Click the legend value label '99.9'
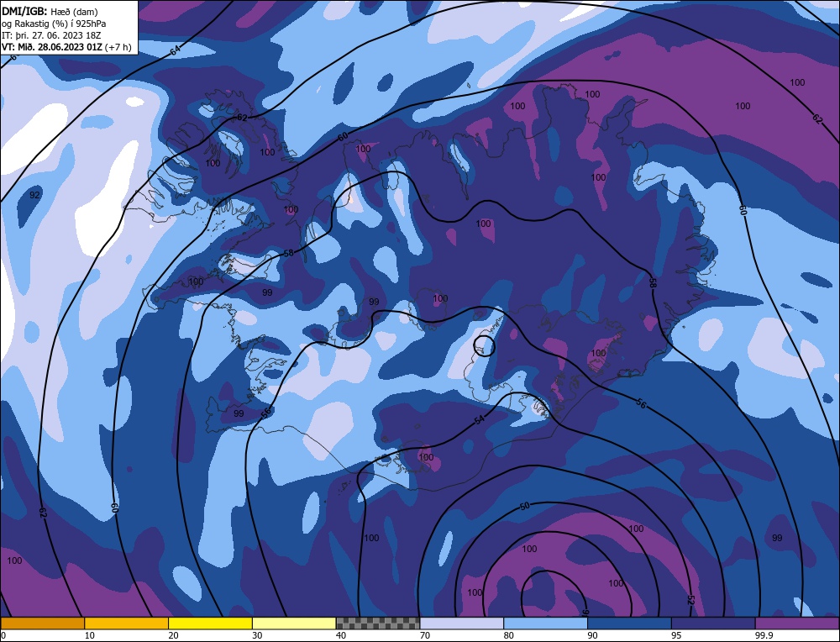Screen dimensions: 840x642 coord(763,635)
